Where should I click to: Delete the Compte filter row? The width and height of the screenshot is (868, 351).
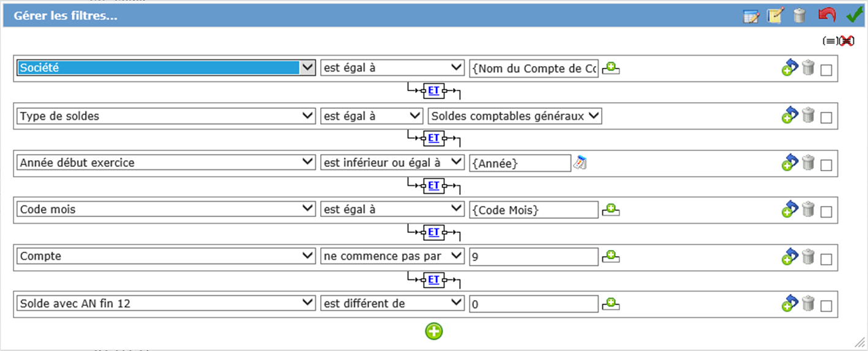click(808, 257)
